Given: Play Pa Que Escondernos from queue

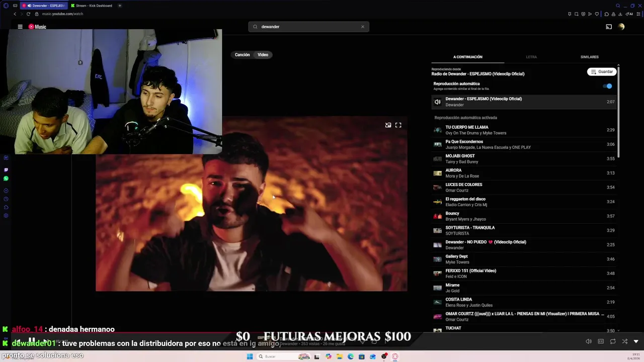Looking at the screenshot, I should pos(524,144).
